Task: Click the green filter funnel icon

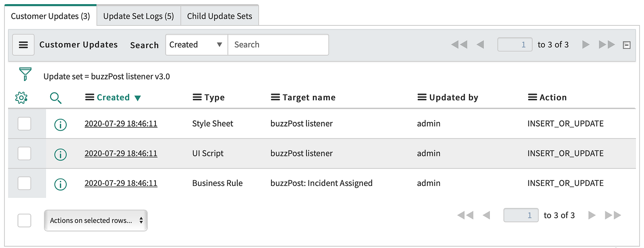Action: tap(25, 74)
